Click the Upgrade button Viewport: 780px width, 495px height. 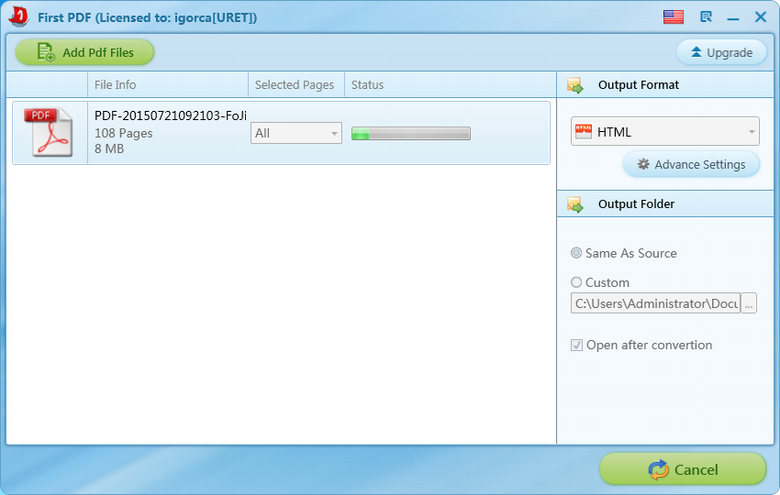721,52
